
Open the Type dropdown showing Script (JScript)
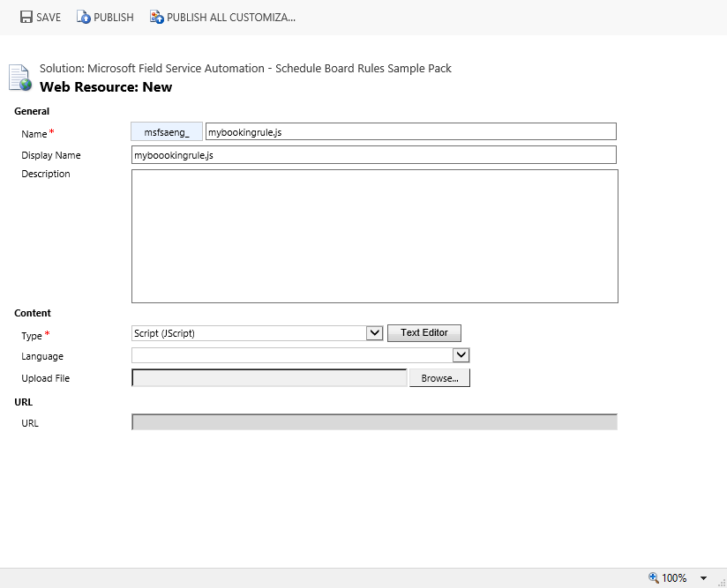click(374, 333)
